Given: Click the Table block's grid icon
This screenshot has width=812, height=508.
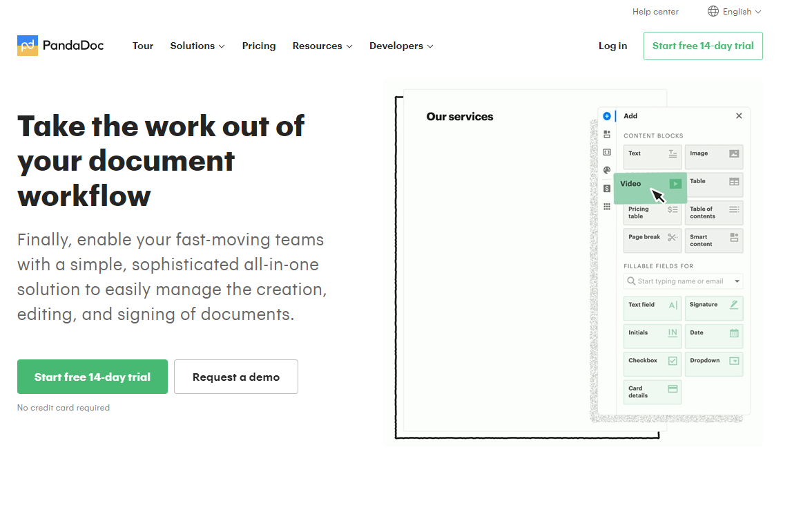Looking at the screenshot, I should coord(734,181).
